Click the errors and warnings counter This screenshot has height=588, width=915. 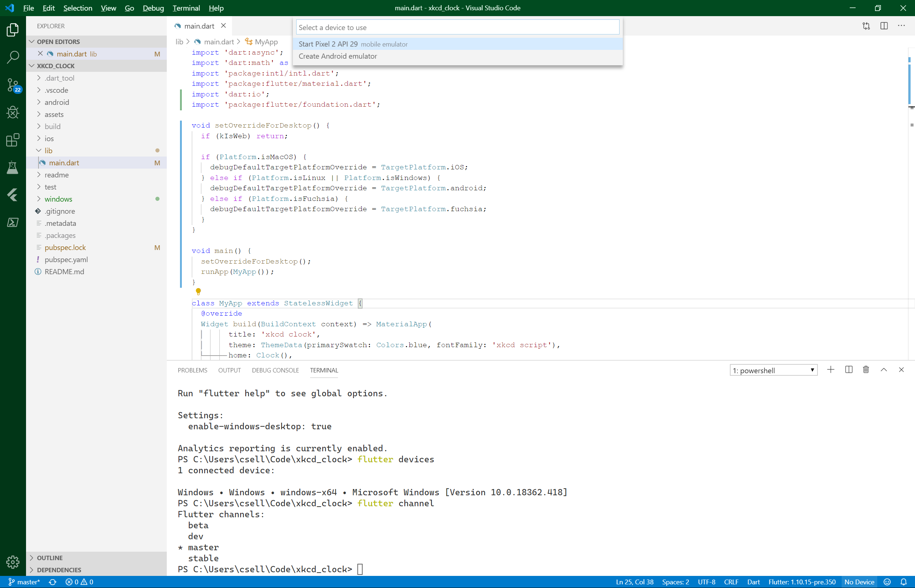[x=80, y=582]
